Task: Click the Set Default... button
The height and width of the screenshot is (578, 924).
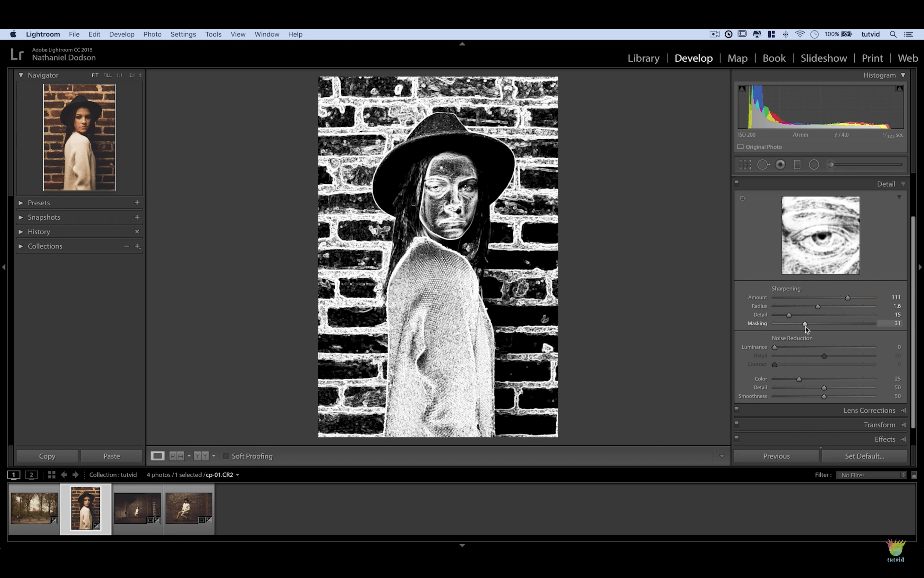Action: coord(864,456)
